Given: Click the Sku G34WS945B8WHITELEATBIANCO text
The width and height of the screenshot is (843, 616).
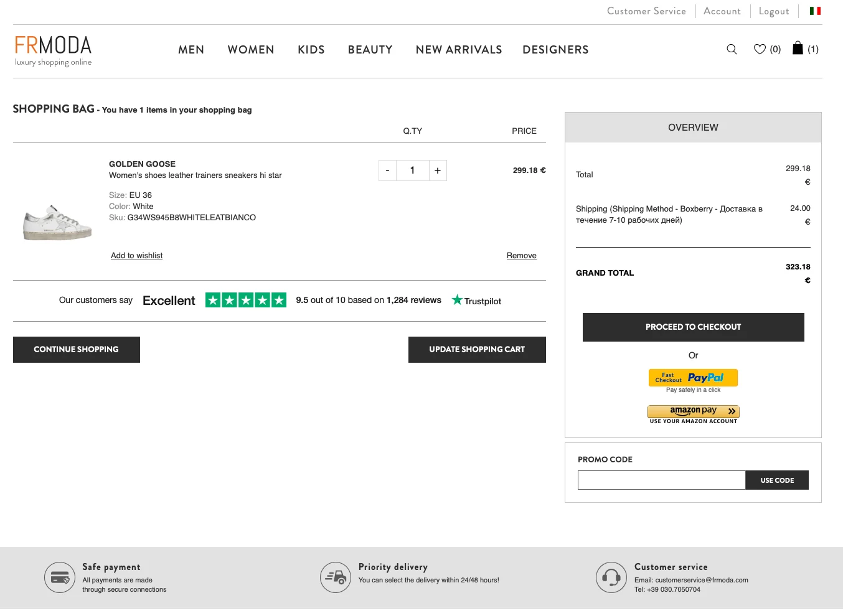Looking at the screenshot, I should tap(182, 218).
